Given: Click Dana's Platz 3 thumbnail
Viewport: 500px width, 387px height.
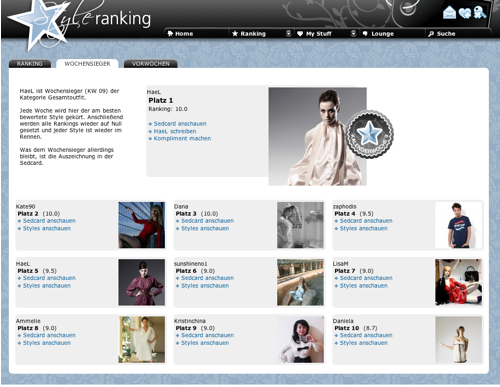Looking at the screenshot, I should click(300, 225).
